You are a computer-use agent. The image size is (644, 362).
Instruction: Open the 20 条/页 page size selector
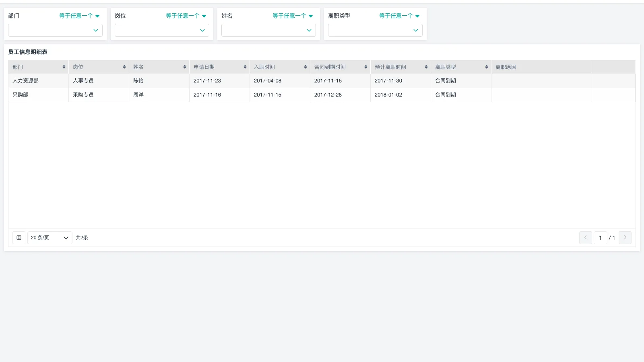click(x=50, y=238)
